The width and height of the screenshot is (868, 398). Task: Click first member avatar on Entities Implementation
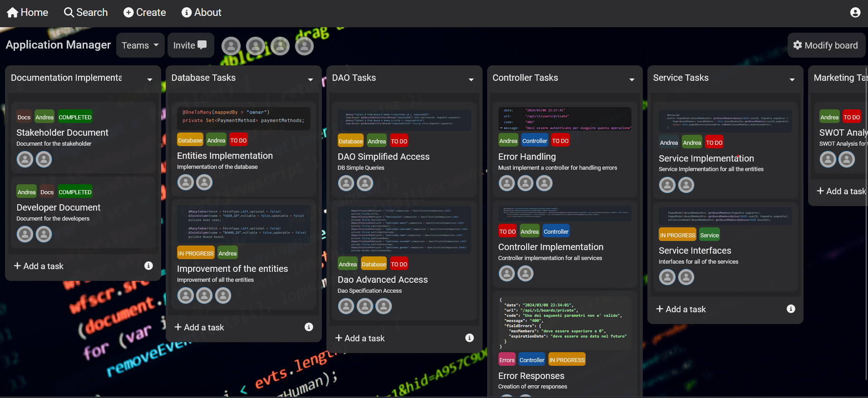[185, 182]
